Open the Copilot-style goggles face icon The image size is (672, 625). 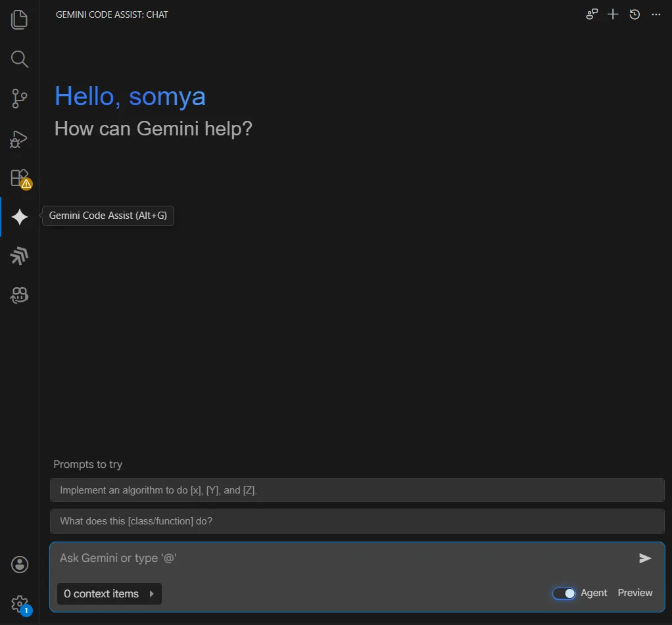coord(20,296)
